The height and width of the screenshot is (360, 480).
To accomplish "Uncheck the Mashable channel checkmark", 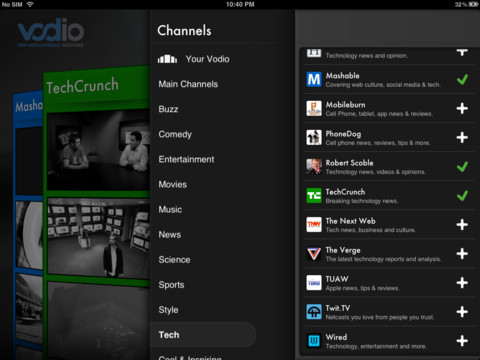I will 462,79.
